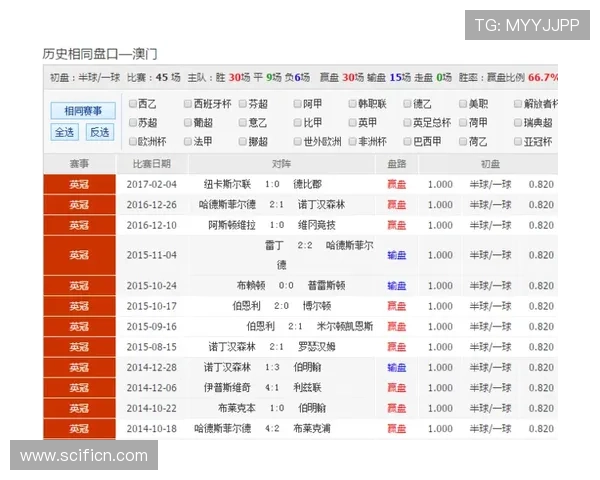Toggle the 苏超 checkbox
600x480 pixels.
coord(133,122)
